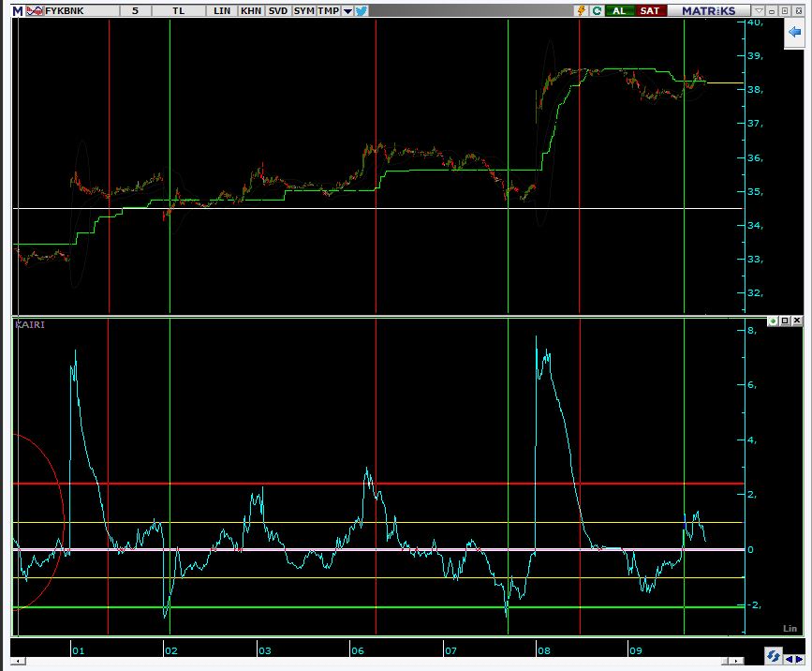This screenshot has height=671, width=812.
Task: Toggle the LIN scale button
Action: (x=222, y=10)
